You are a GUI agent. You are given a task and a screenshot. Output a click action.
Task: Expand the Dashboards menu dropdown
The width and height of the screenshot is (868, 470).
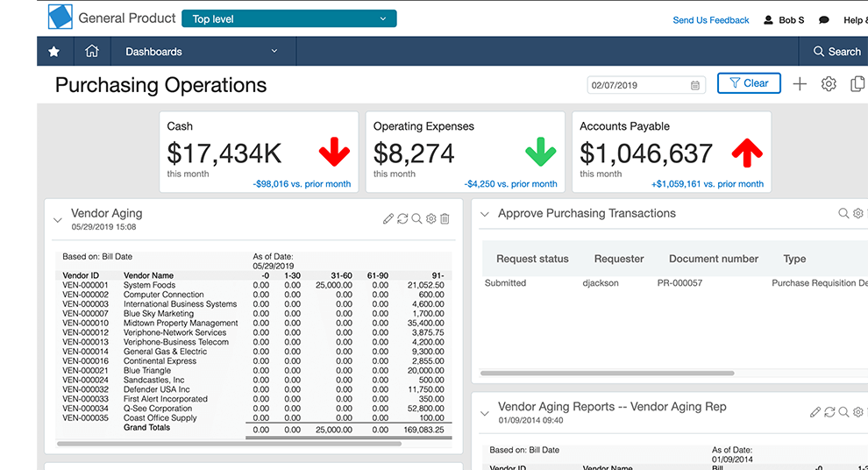click(202, 52)
